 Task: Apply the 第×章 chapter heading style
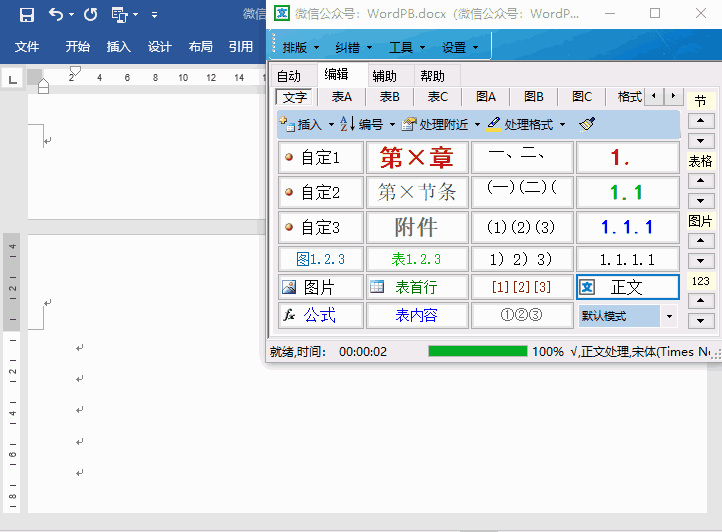point(417,158)
